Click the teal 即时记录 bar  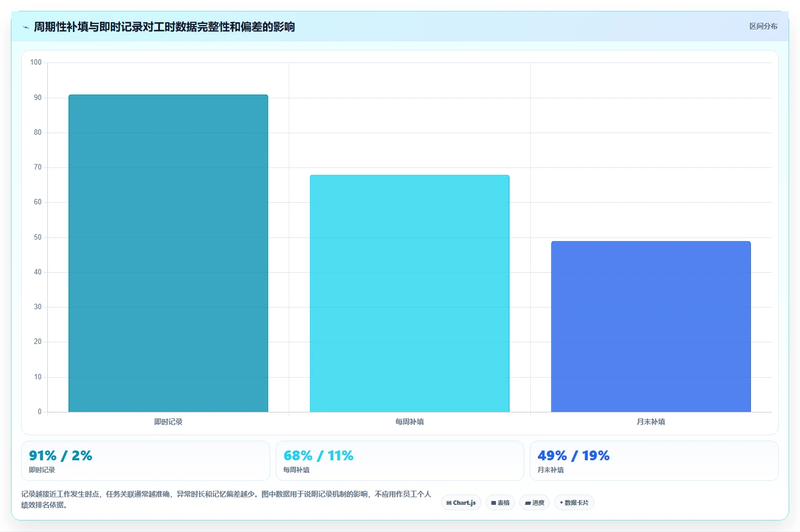168,253
